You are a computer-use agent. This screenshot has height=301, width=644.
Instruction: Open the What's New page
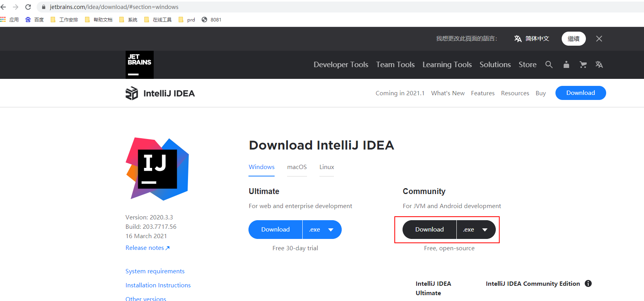pyautogui.click(x=448, y=93)
